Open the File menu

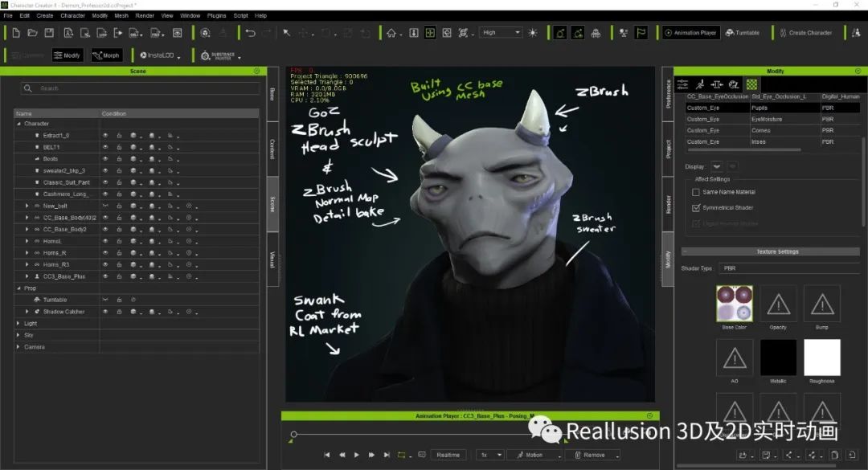click(8, 15)
